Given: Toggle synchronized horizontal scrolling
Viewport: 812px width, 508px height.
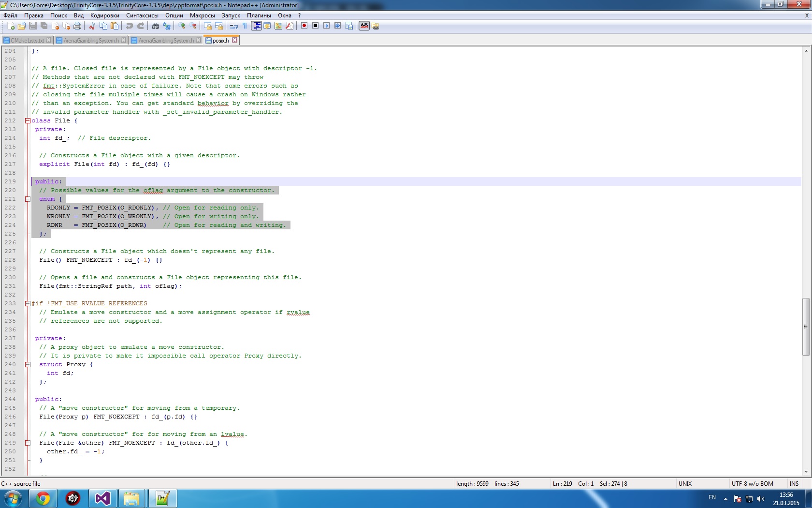Looking at the screenshot, I should (x=218, y=26).
